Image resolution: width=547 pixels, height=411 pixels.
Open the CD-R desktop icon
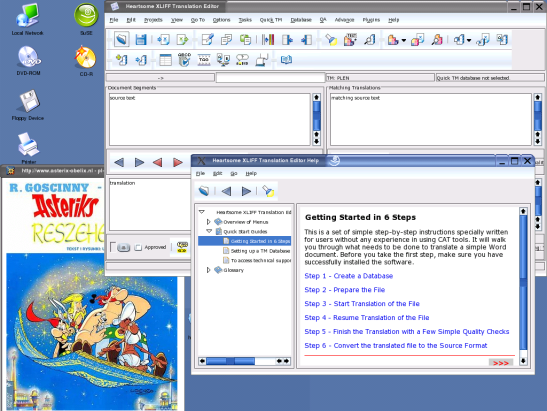85,61
